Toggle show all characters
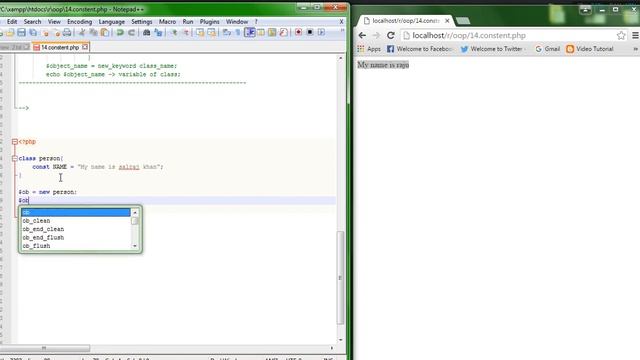The height and width of the screenshot is (360, 640). click(x=238, y=32)
